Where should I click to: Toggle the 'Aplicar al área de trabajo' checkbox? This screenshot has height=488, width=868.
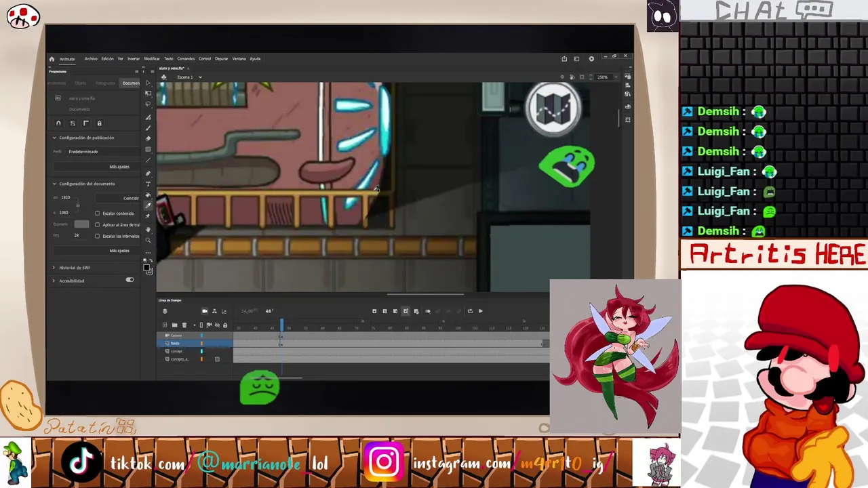98,224
